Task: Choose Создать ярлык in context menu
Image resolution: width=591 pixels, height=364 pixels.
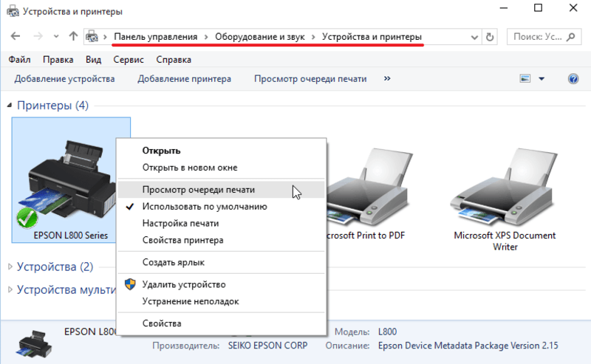Action: [221, 262]
